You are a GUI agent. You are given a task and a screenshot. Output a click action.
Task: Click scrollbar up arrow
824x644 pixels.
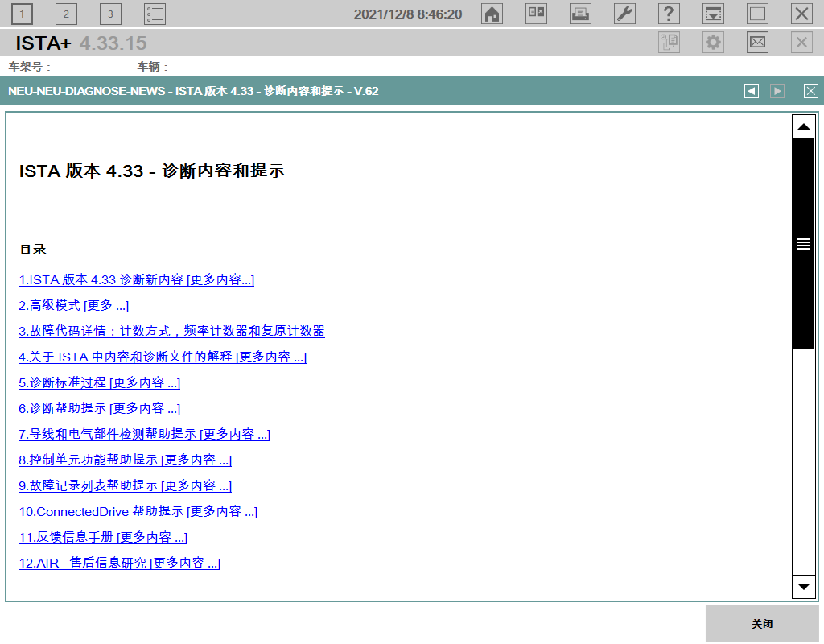tap(804, 126)
